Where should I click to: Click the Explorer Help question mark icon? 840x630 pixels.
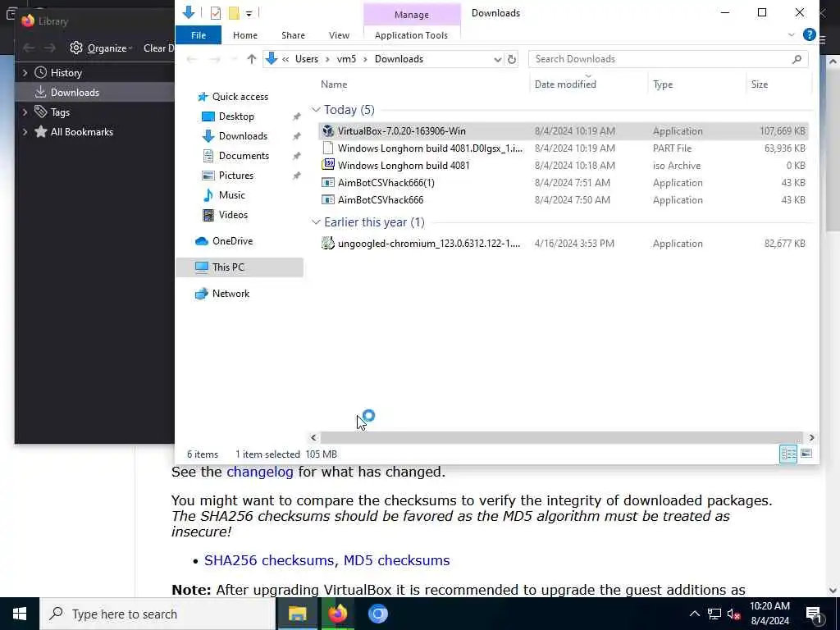coord(810,34)
